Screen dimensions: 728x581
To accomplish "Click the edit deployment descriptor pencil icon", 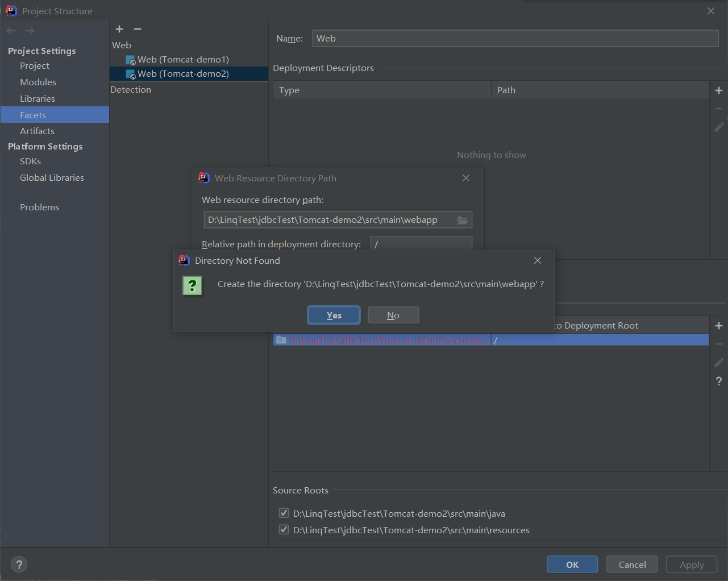I will [x=719, y=127].
